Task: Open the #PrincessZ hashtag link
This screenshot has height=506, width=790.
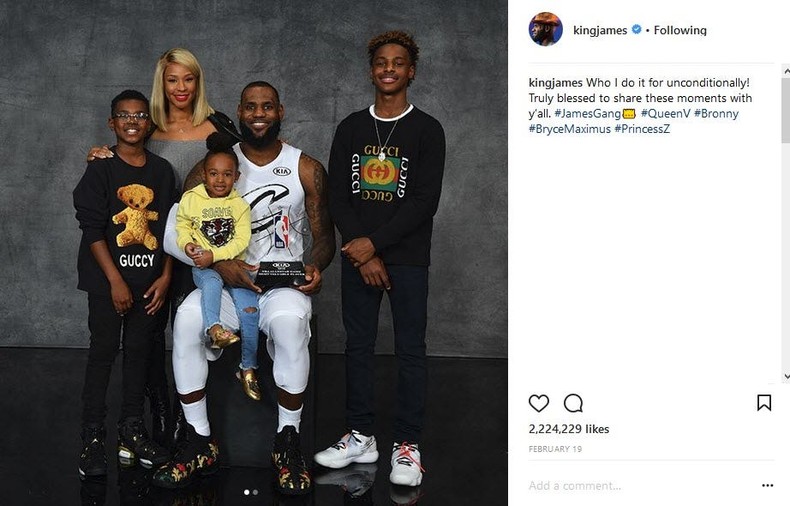Action: point(642,129)
